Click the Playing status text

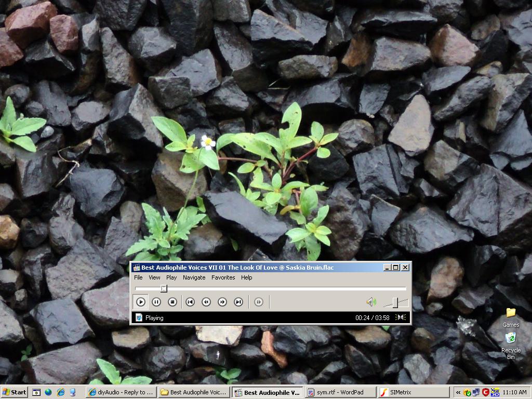tap(154, 318)
